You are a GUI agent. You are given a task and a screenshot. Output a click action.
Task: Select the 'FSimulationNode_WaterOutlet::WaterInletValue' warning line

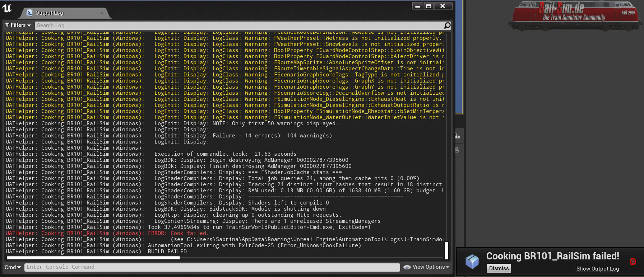click(x=225, y=117)
